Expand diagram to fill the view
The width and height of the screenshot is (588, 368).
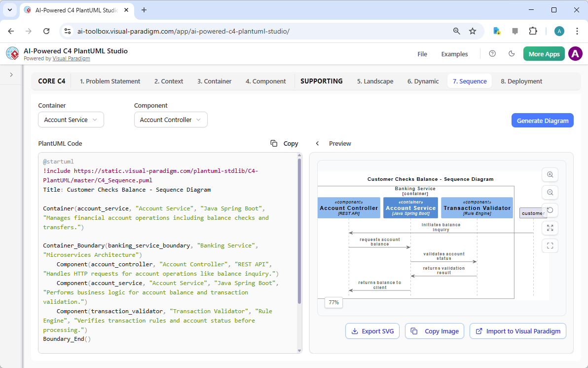tap(550, 228)
